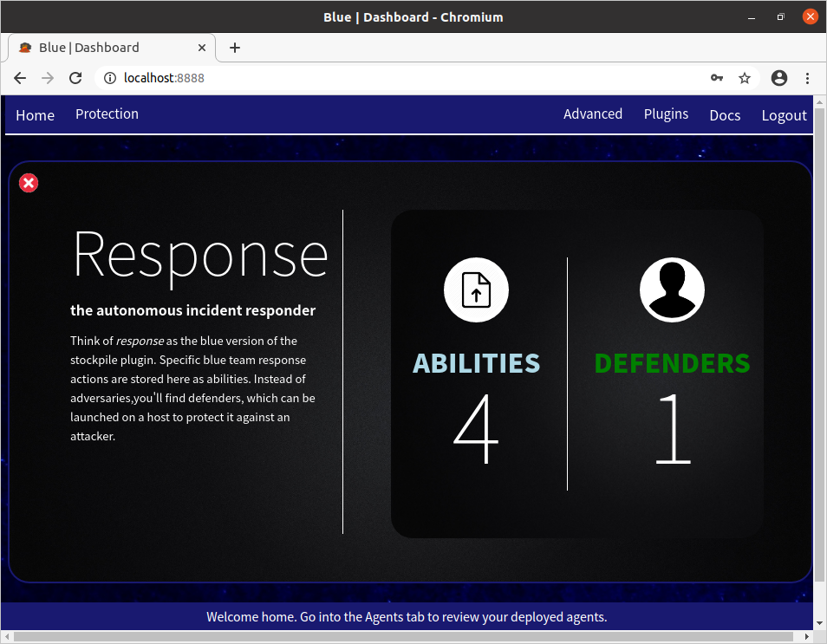Click the scroll up arrow
The height and width of the screenshot is (644, 827).
pyautogui.click(x=819, y=101)
